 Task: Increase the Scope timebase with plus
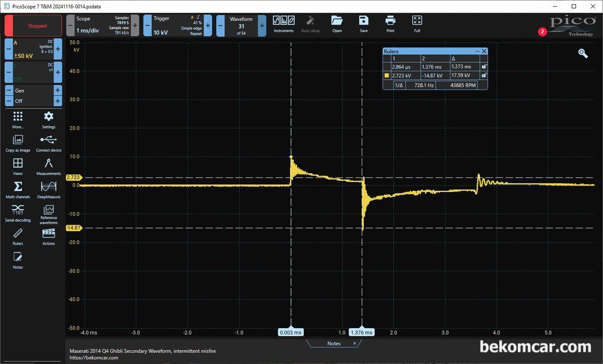click(135, 25)
